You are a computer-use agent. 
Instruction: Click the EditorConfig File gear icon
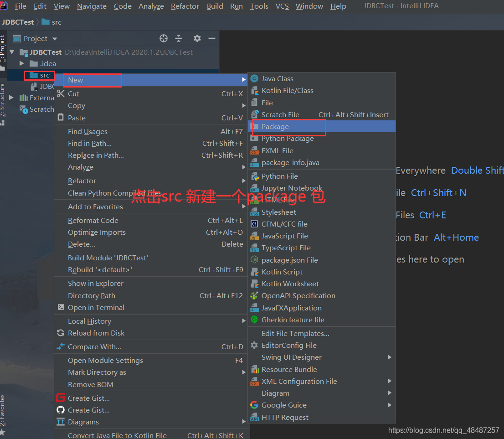pyautogui.click(x=254, y=346)
